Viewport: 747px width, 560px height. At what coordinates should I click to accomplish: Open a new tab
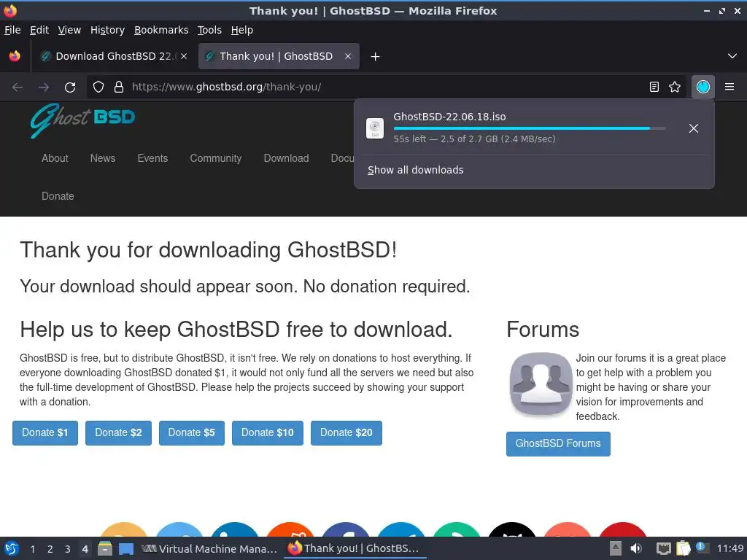point(376,57)
